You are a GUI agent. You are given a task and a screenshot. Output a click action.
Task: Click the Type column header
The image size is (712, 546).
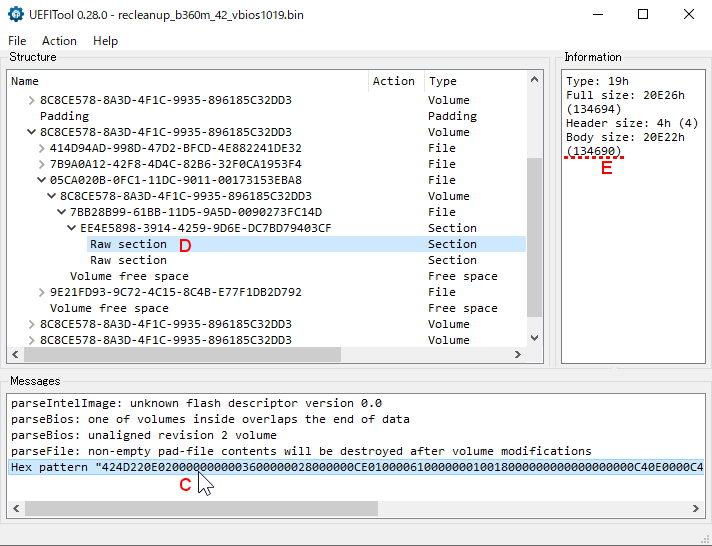[443, 81]
